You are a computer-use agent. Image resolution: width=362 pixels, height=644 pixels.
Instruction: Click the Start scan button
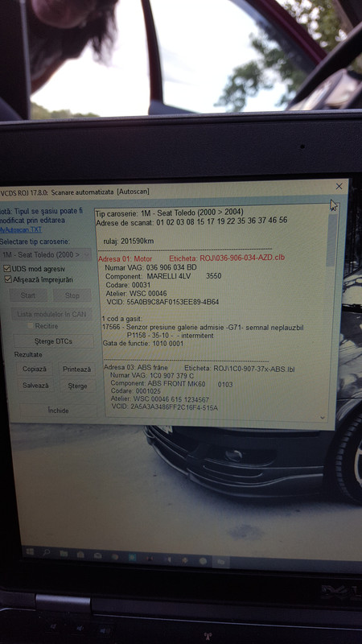(x=28, y=295)
